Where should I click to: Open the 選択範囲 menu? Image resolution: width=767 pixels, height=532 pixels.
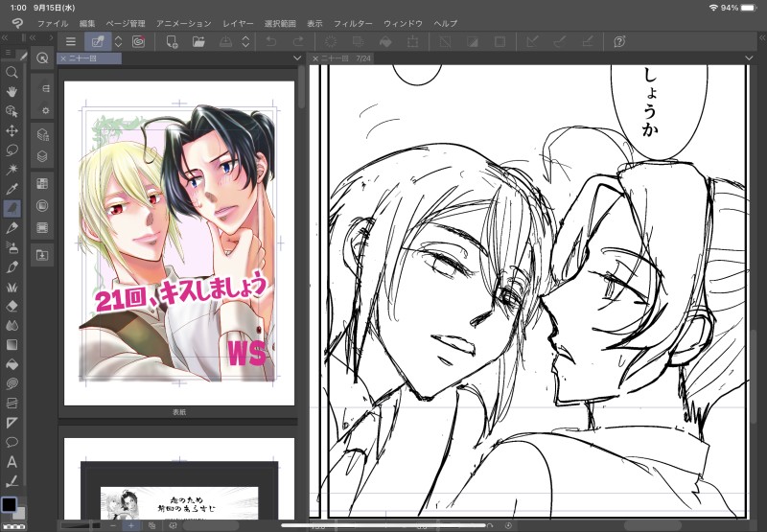pyautogui.click(x=280, y=23)
